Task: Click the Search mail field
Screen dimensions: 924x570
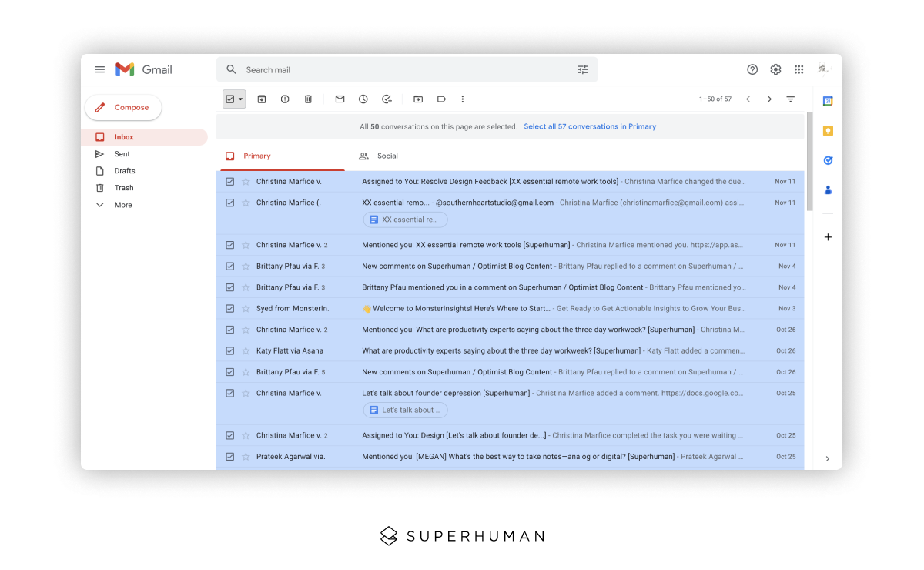Action: (408, 69)
